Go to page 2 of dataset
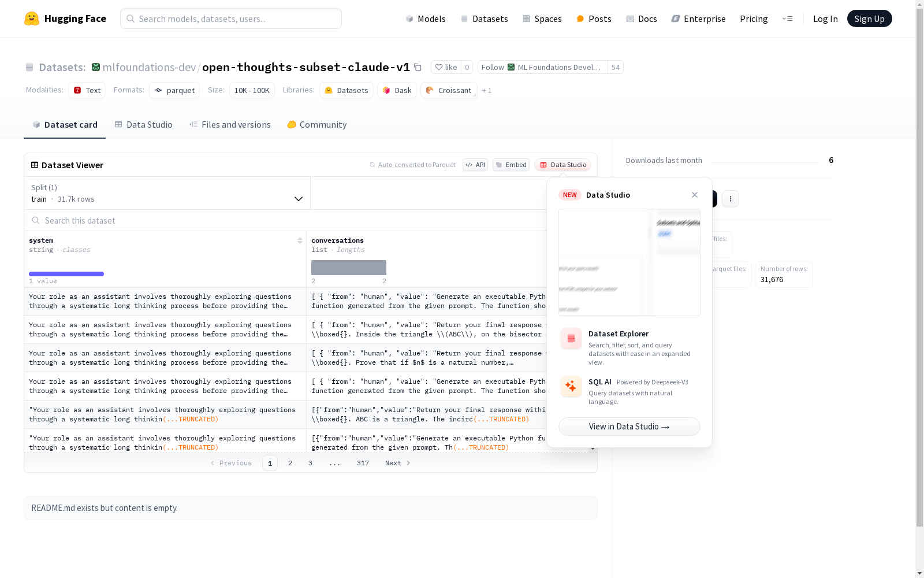 [x=290, y=463]
